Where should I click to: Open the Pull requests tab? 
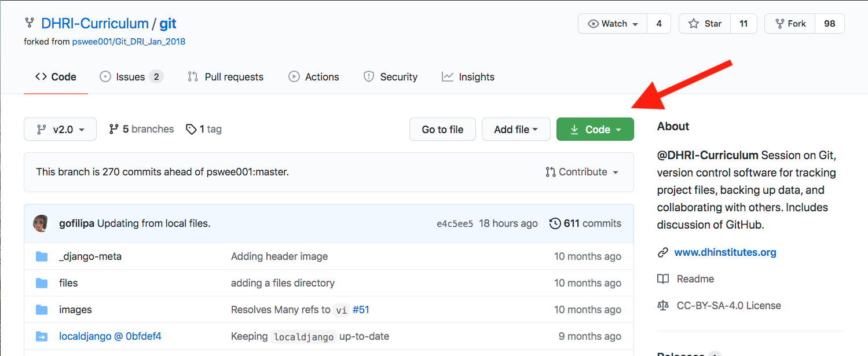(225, 77)
